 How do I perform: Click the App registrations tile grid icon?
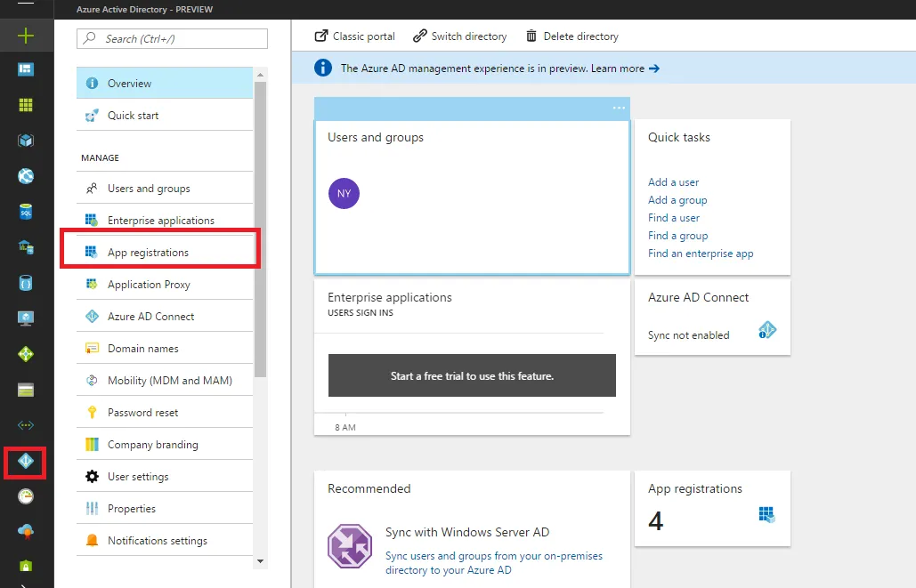tap(766, 514)
